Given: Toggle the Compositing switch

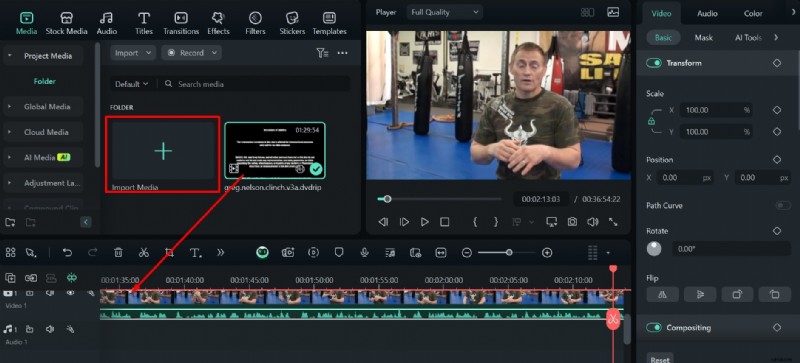Looking at the screenshot, I should tap(654, 328).
